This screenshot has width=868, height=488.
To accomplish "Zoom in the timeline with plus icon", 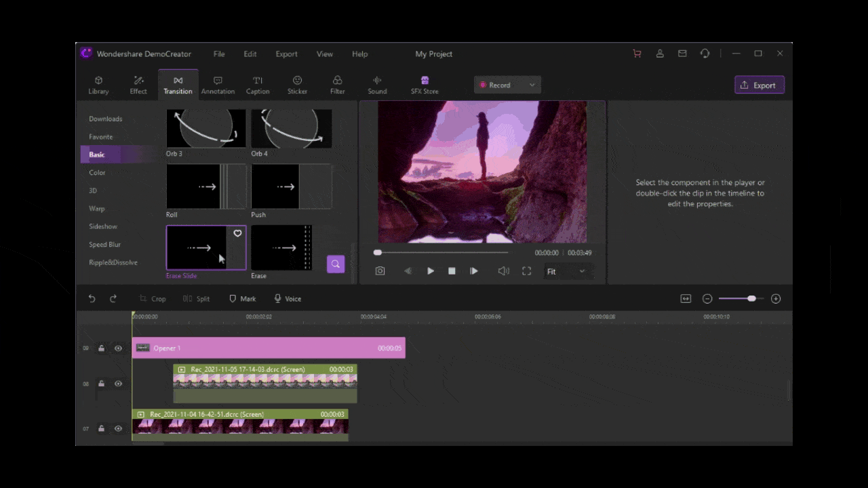I will coord(776,299).
